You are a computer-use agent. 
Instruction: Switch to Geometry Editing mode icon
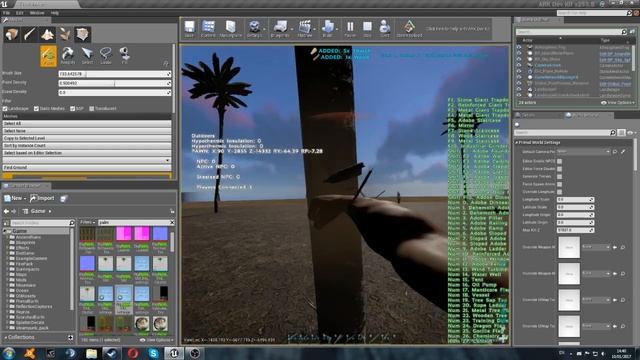click(82, 34)
